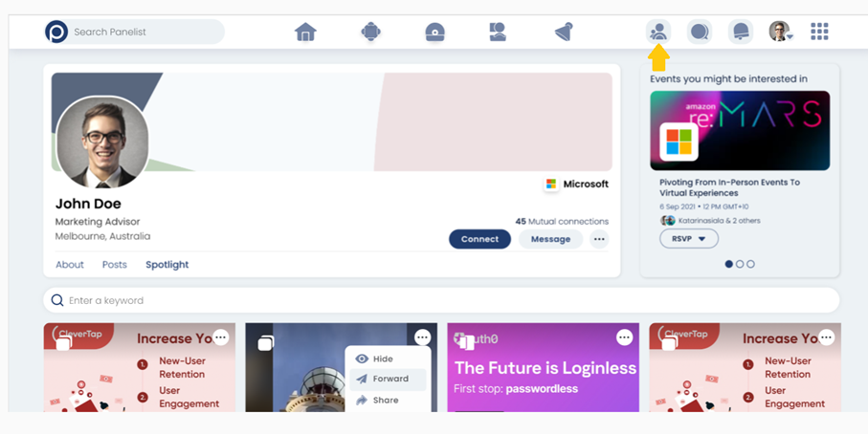The height and width of the screenshot is (434, 868).
Task: Open the chat messages bubble icon
Action: pyautogui.click(x=700, y=32)
